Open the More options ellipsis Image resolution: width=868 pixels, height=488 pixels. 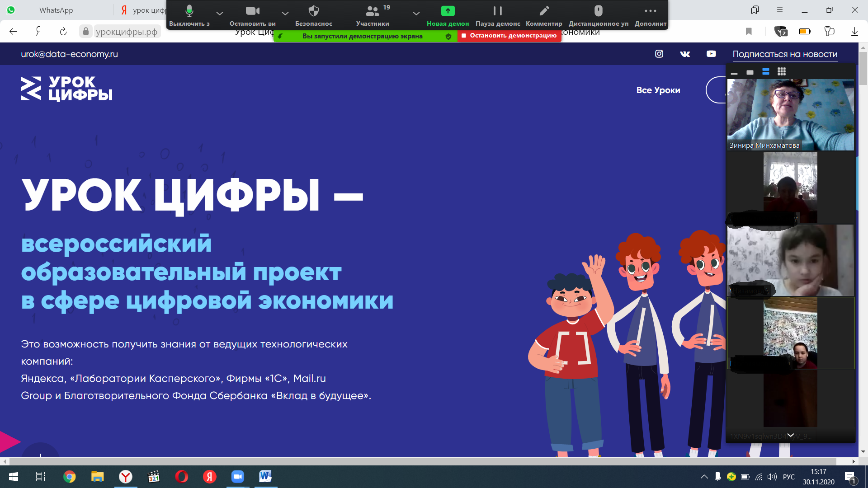click(x=650, y=11)
